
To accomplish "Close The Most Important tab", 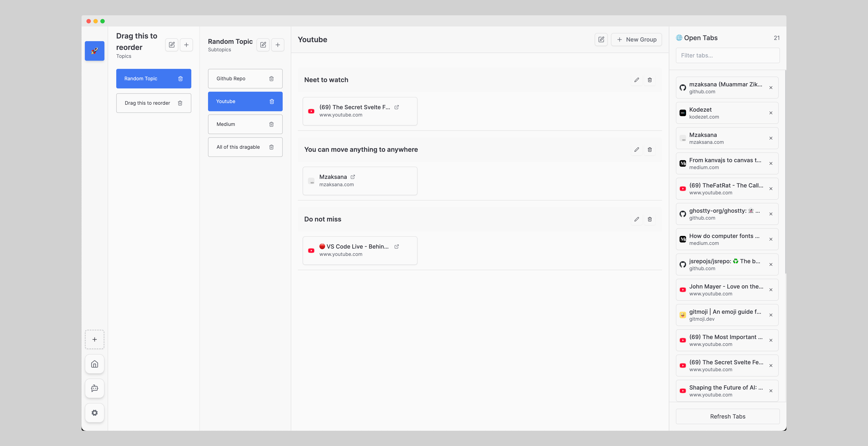I will click(x=771, y=340).
